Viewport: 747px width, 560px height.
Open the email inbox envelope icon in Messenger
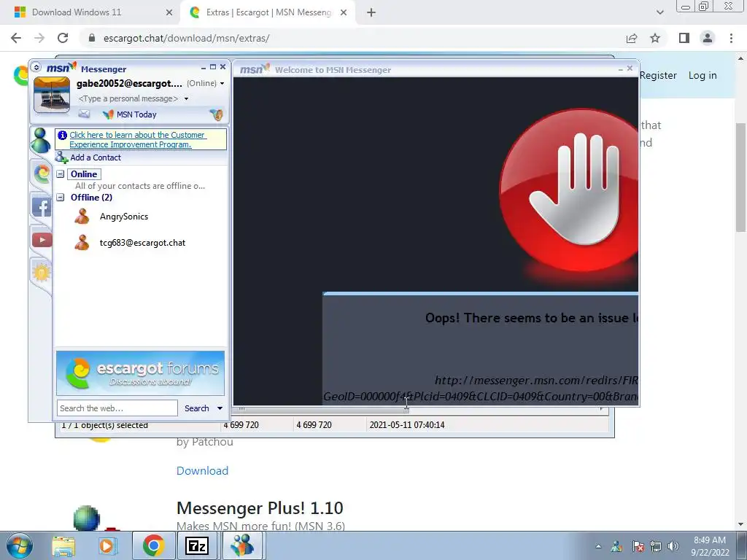[x=84, y=114]
